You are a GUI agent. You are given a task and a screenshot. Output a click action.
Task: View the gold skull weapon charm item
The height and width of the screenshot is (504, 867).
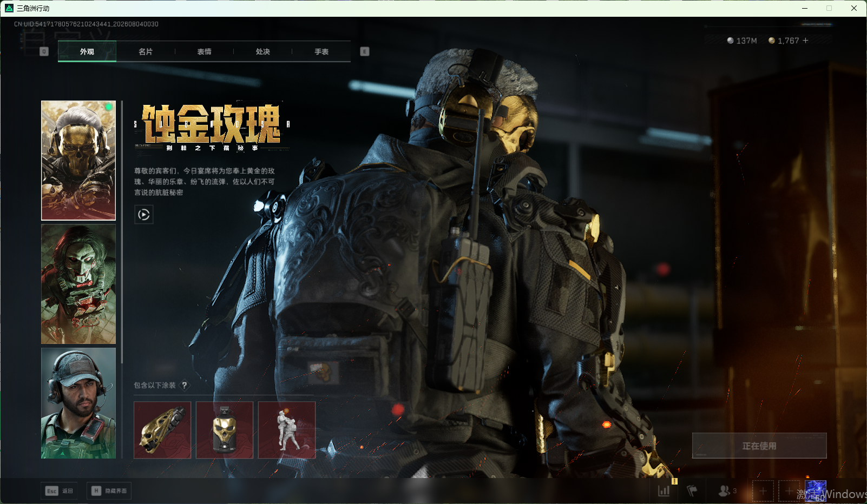click(162, 430)
